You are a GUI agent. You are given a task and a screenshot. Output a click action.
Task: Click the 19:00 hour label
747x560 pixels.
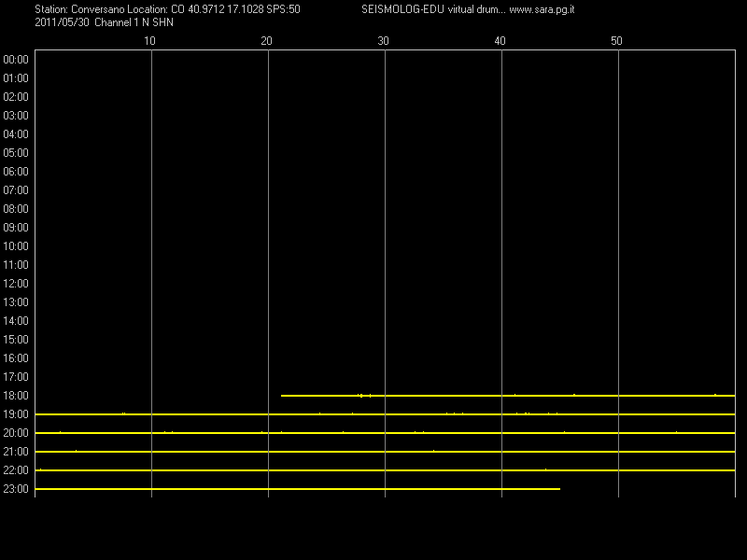click(x=16, y=414)
